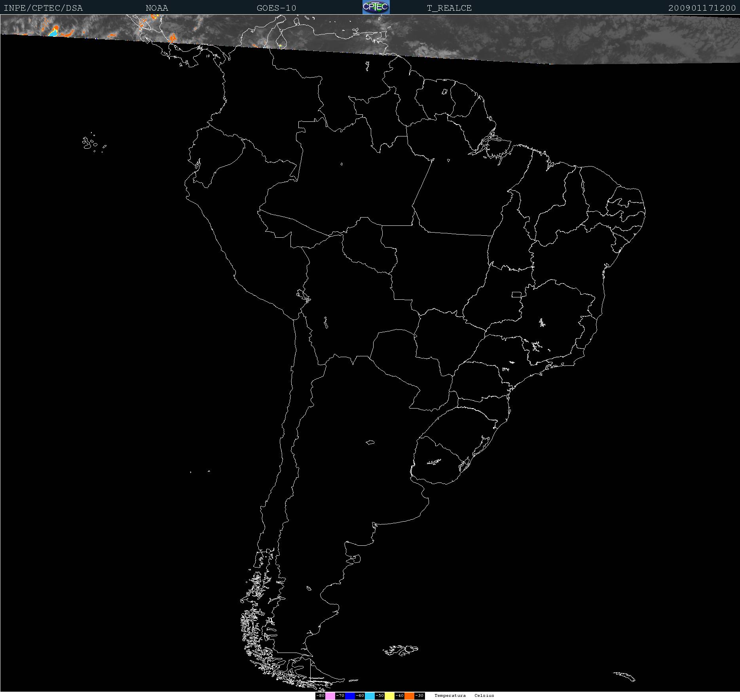Viewport: 740px width, 700px height.
Task: Click the T_REALCE product label
Action: tap(449, 8)
